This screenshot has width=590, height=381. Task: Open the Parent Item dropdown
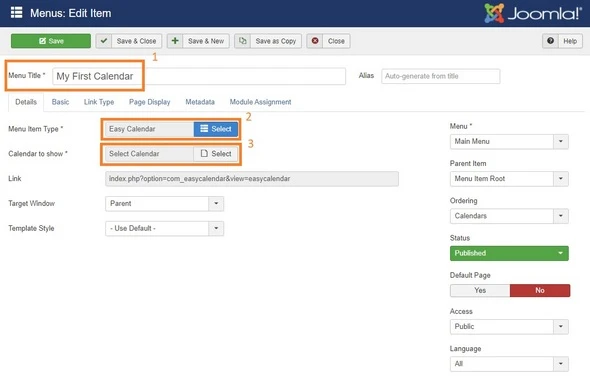pyautogui.click(x=509, y=179)
